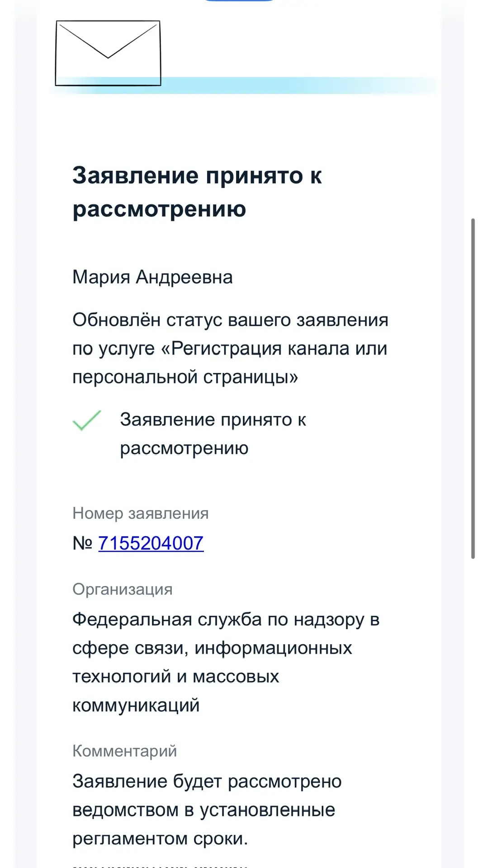478x868 pixels.
Task: Click the cut-off text line at the bottom
Action: tap(160, 866)
